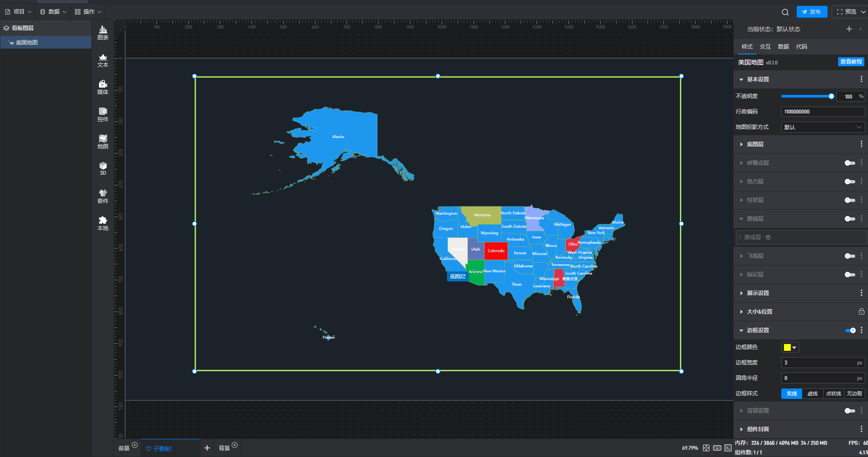
Task: Click the search magnifier icon
Action: tap(785, 12)
